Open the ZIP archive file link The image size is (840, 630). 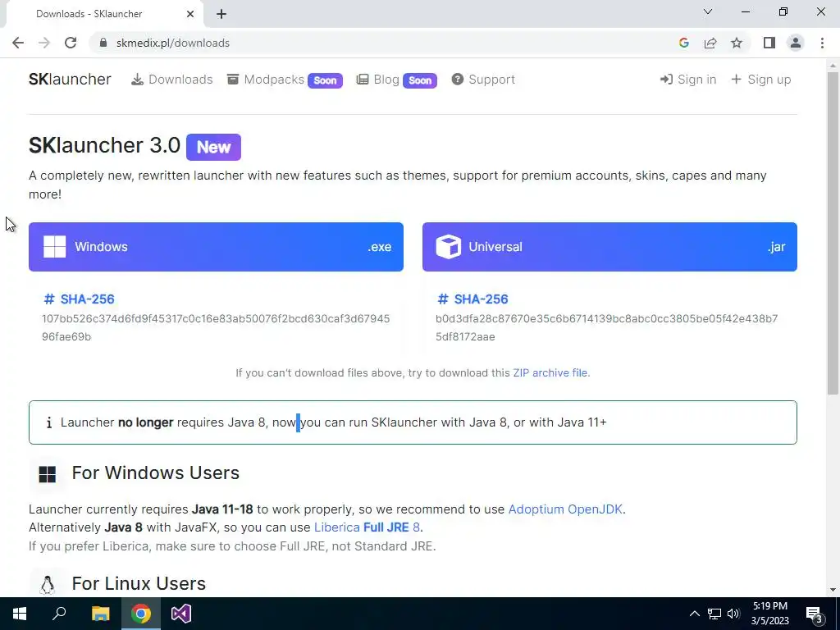point(550,373)
